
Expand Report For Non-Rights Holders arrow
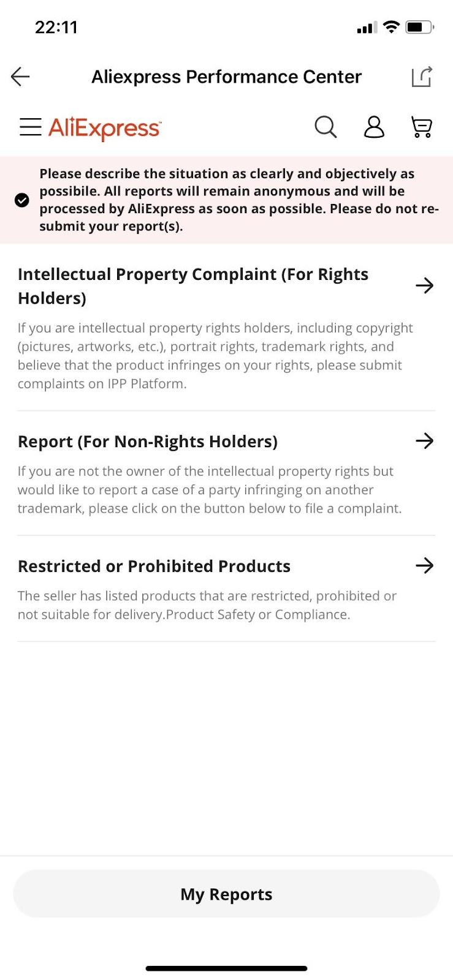424,441
